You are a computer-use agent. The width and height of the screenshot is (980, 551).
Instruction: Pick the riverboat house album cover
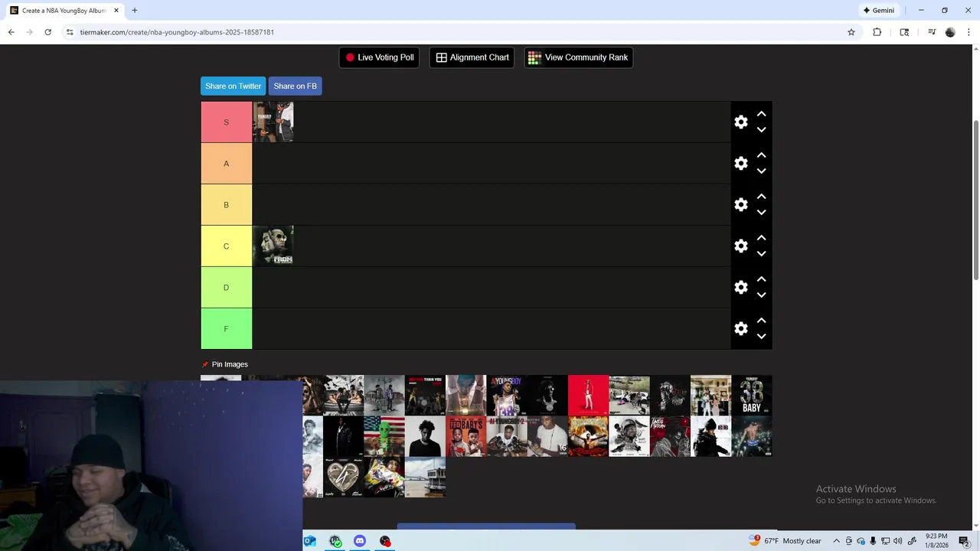click(425, 478)
